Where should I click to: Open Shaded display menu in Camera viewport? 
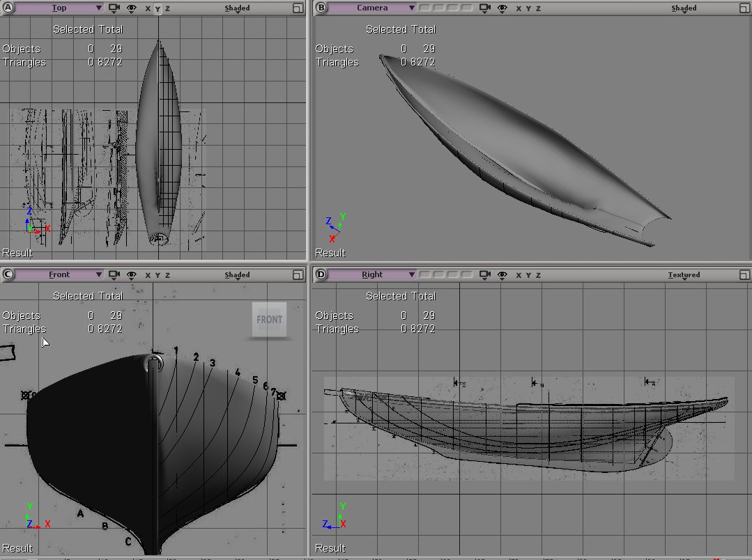[x=684, y=8]
